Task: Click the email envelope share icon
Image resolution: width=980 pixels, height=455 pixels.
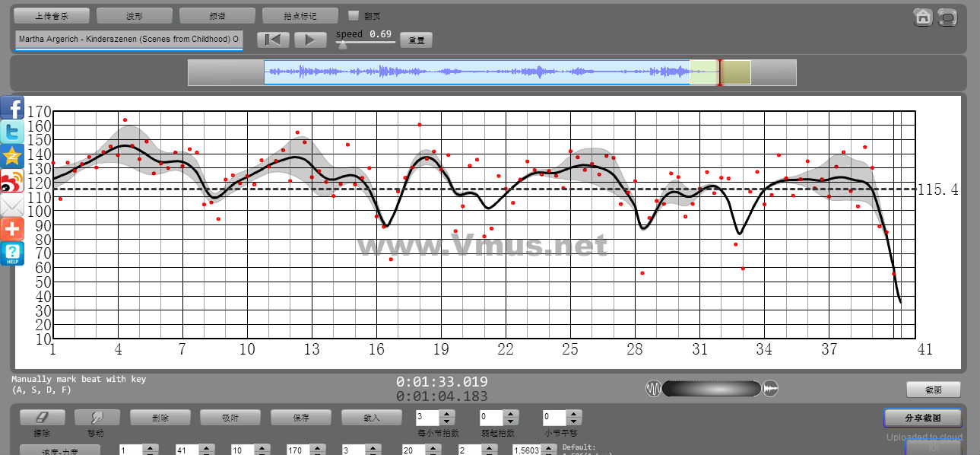Action: (12, 205)
